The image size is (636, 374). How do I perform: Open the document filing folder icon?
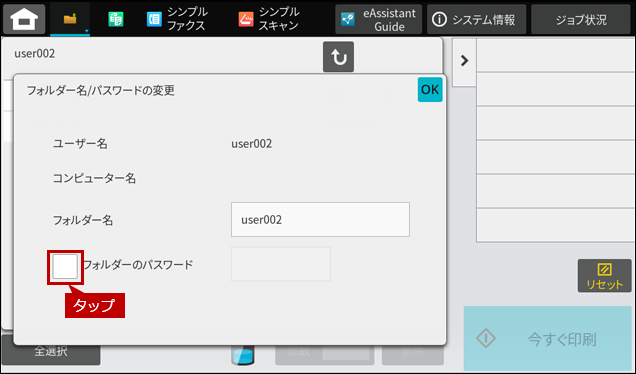pyautogui.click(x=70, y=19)
